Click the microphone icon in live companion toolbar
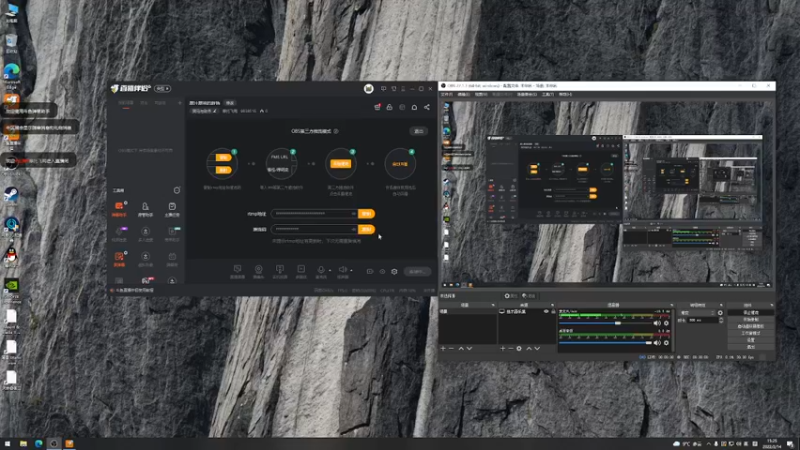Viewport: 800px width, 450px height. point(320,270)
